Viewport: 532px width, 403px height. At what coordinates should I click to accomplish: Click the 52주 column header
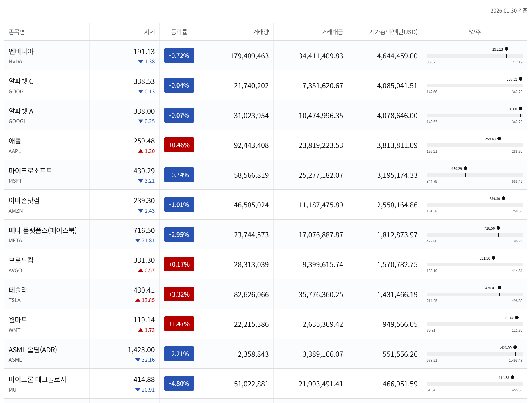(x=474, y=32)
